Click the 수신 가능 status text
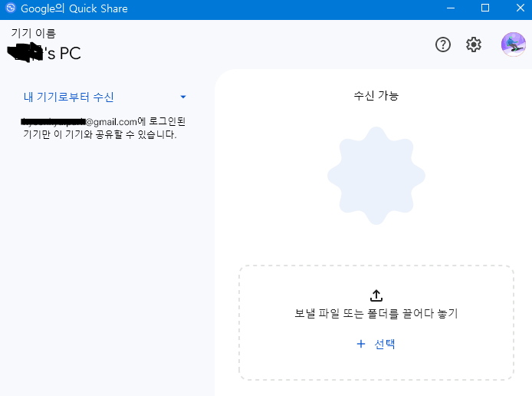This screenshot has height=396, width=532. click(x=376, y=96)
